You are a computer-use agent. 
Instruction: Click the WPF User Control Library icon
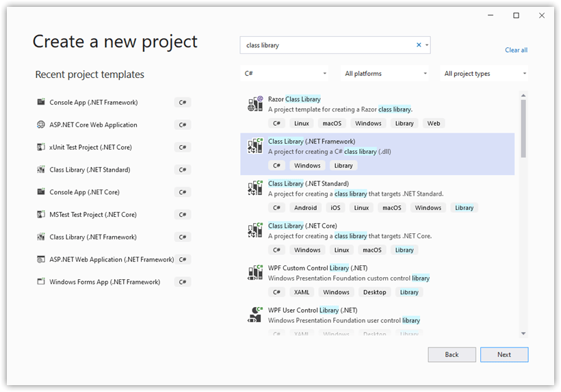(x=255, y=315)
